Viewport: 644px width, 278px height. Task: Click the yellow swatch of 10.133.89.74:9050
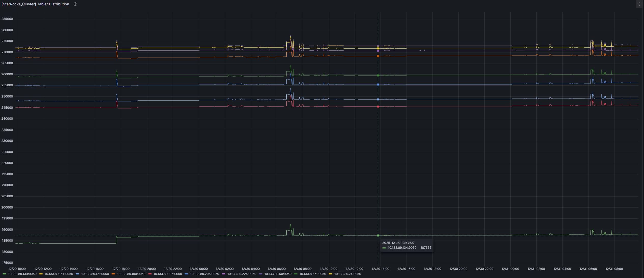330,274
